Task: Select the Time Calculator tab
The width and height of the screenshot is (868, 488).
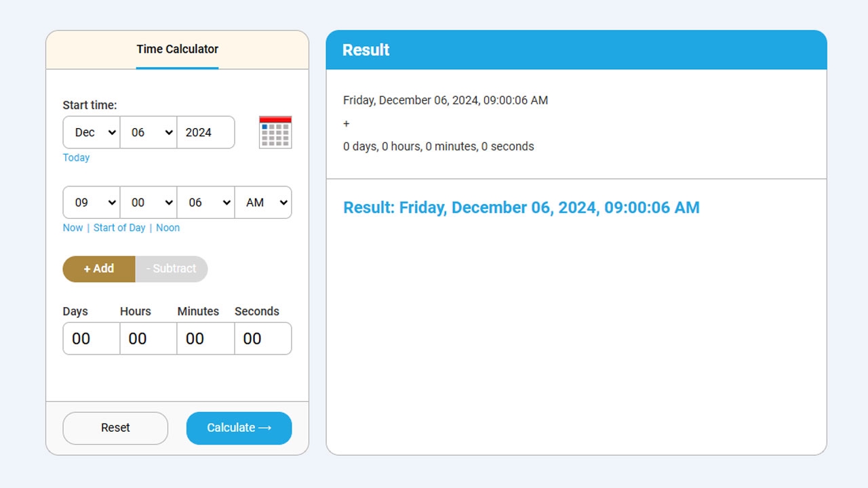Action: point(177,49)
